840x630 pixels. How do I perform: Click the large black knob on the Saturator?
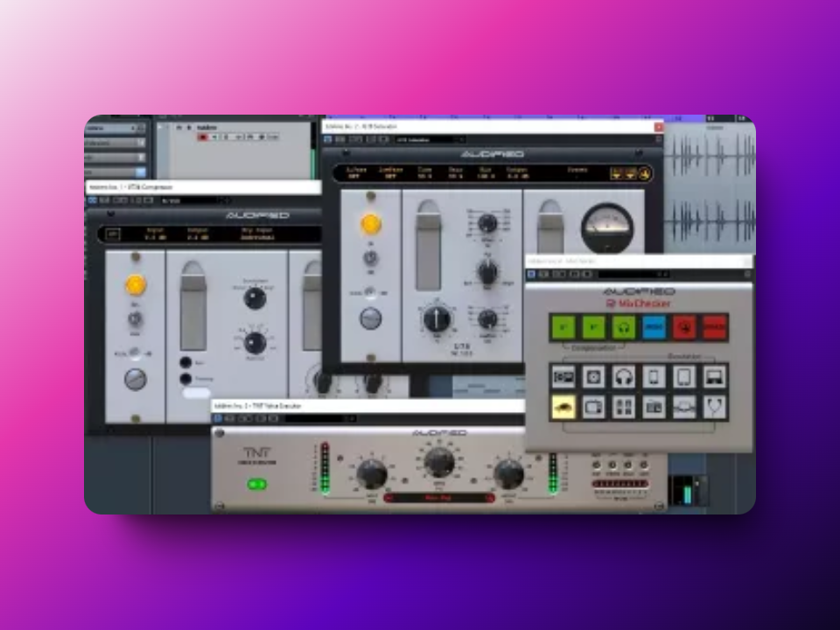pos(437,318)
